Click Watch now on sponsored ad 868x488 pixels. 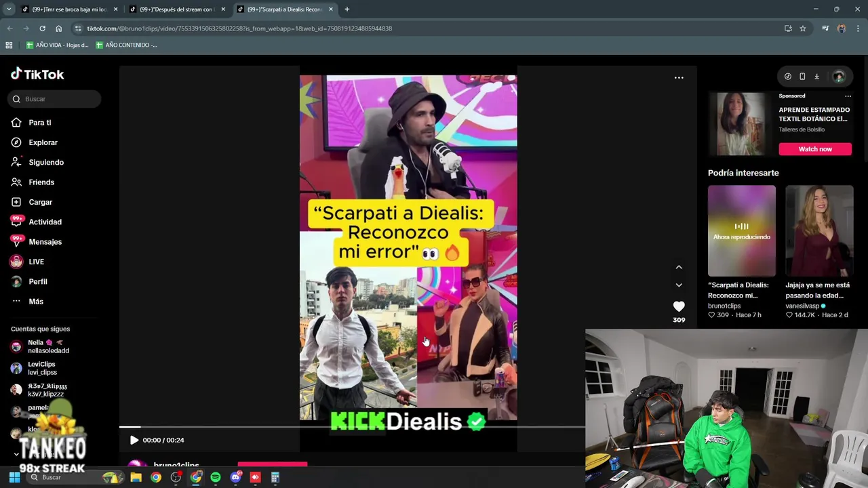(815, 149)
